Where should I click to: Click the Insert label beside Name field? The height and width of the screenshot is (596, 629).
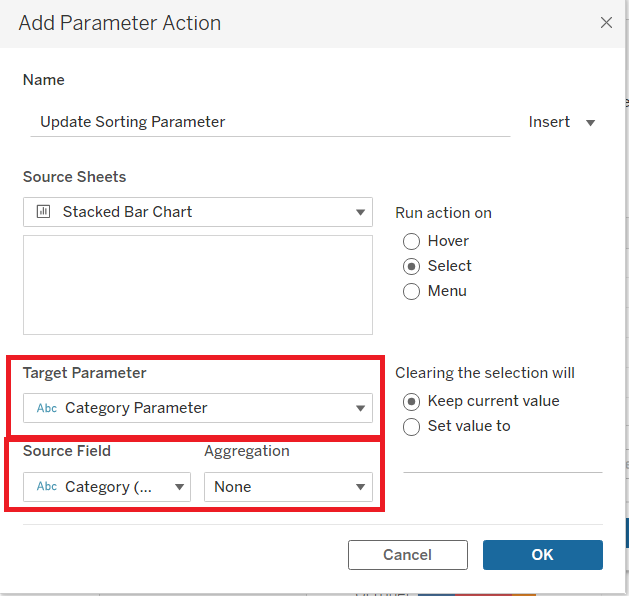pyautogui.click(x=549, y=122)
